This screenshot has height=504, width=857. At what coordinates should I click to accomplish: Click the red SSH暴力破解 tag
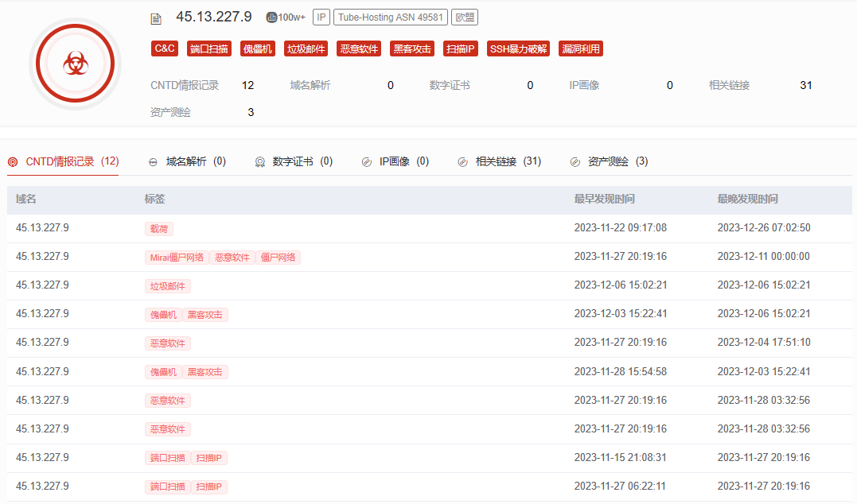point(518,48)
